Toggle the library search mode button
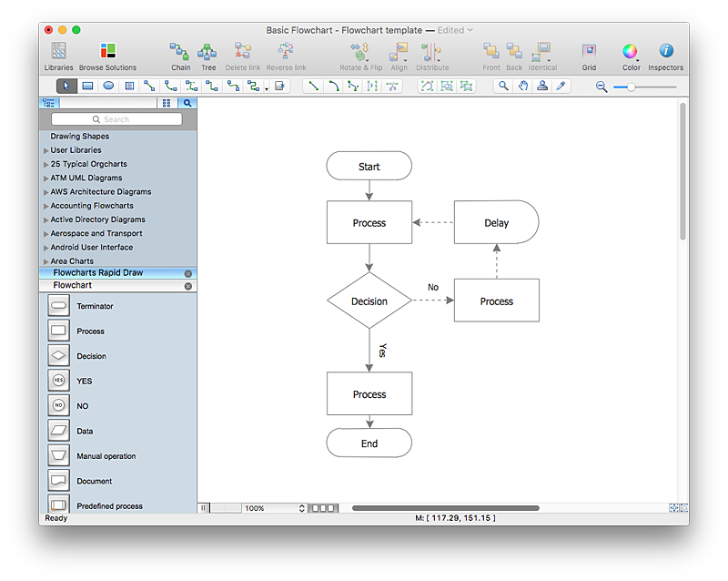The width and height of the screenshot is (728, 581). coord(187,104)
